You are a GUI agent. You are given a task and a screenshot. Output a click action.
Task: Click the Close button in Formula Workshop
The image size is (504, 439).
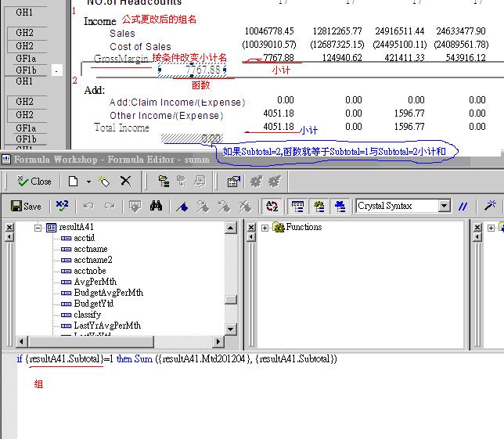pos(34,182)
